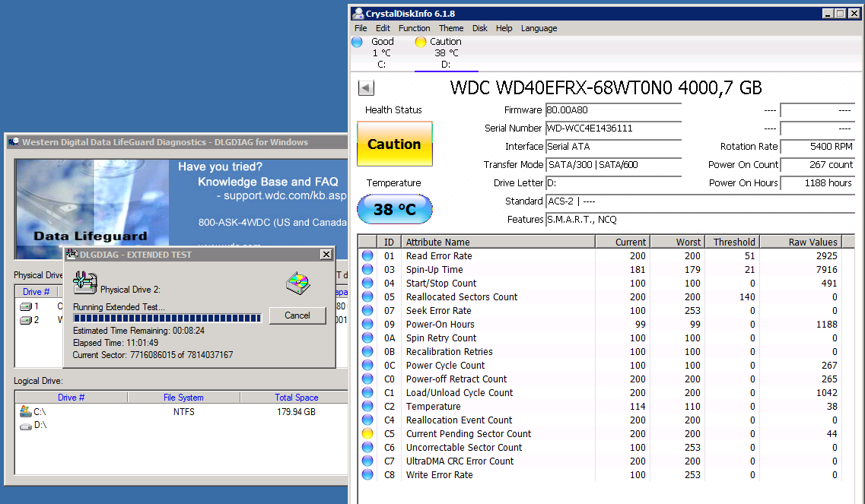Image resolution: width=865 pixels, height=504 pixels.
Task: Select physical drive 1 icon in DLGDIAG
Action: coord(25,306)
